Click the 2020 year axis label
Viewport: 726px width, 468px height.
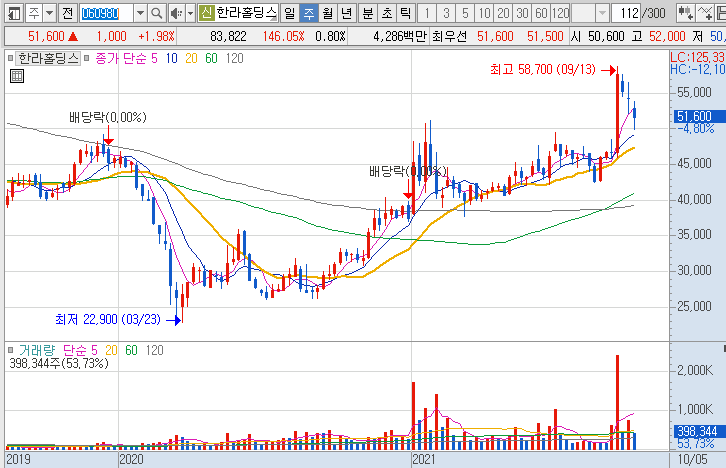tap(131, 460)
